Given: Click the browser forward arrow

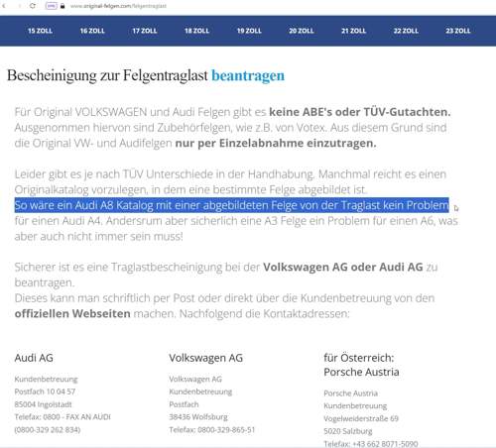Looking at the screenshot, I should 19,6.
